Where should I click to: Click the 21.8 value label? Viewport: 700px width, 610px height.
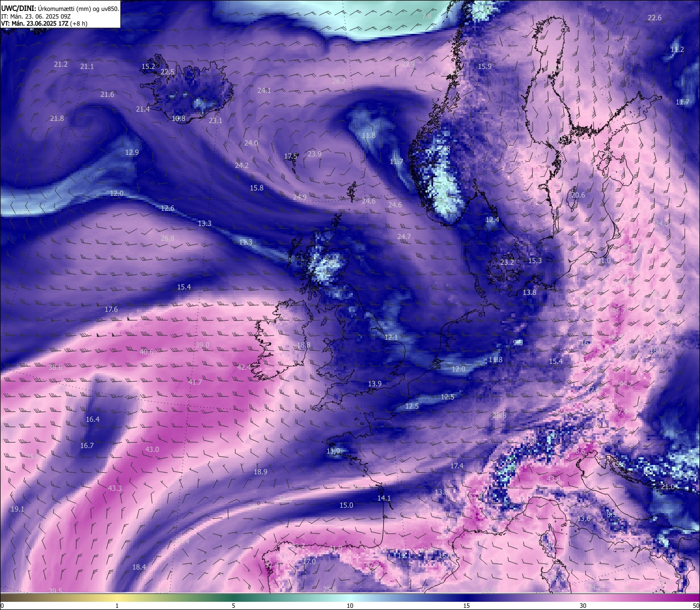point(57,119)
